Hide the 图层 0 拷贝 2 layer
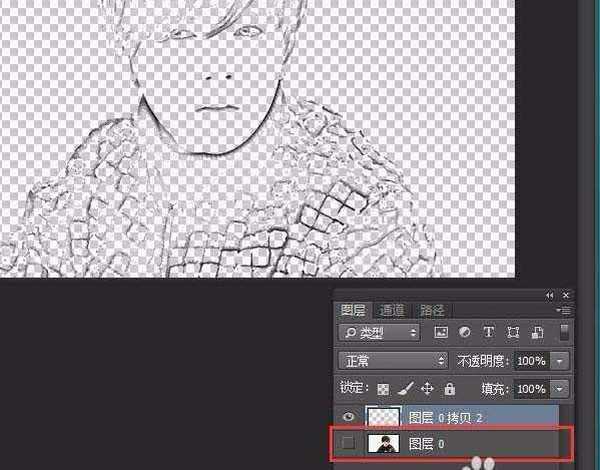Screen dimensions: 600x470 coord(347,417)
